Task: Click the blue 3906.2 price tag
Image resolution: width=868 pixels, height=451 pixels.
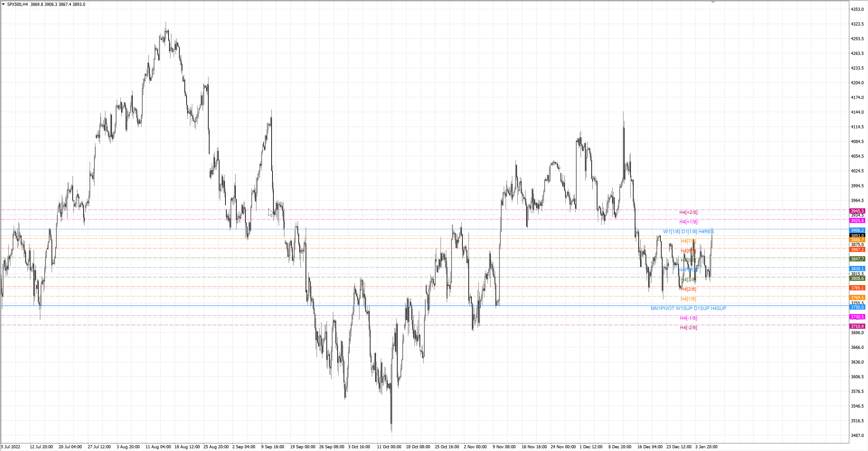Action: coord(857,230)
